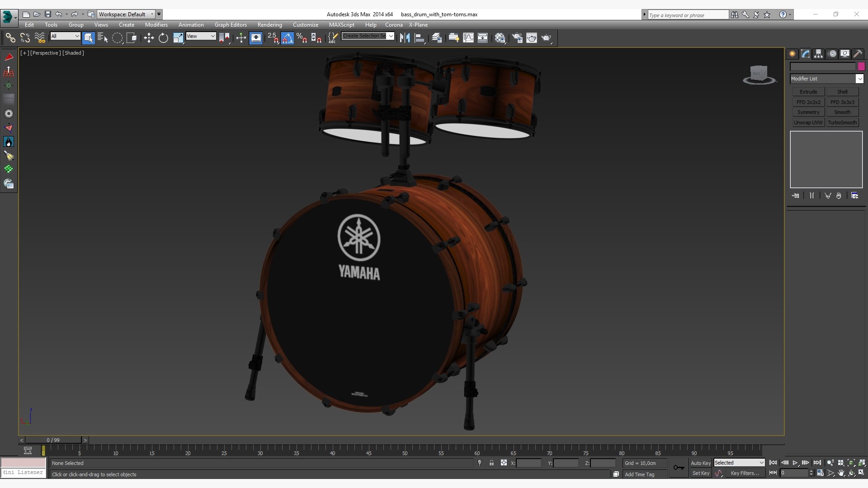Viewport: 868px width, 488px height.
Task: Open the key filter Selected dropdown
Action: (x=739, y=463)
